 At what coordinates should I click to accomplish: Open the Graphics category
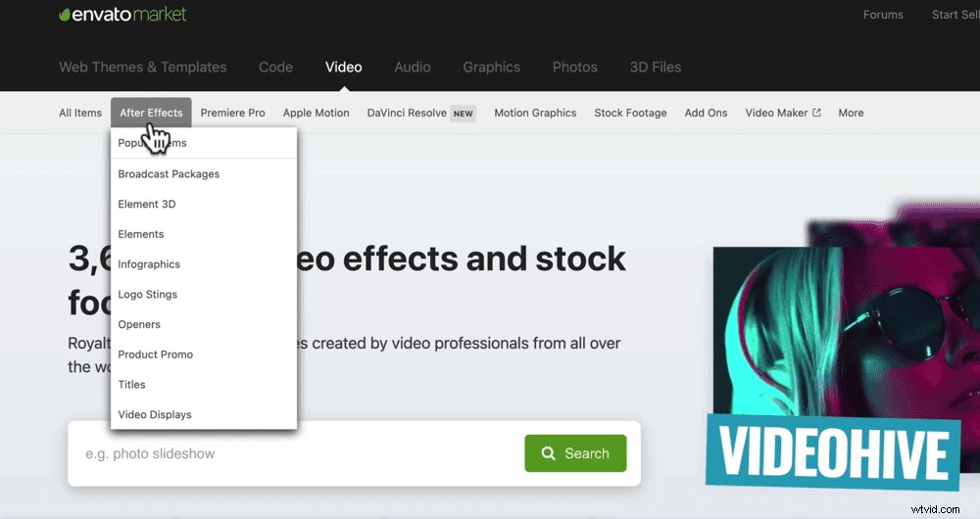[491, 67]
